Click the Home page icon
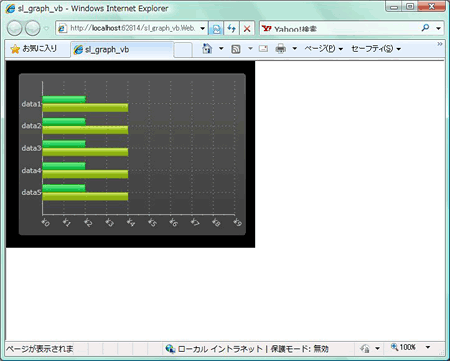The image size is (450, 361). [x=207, y=49]
